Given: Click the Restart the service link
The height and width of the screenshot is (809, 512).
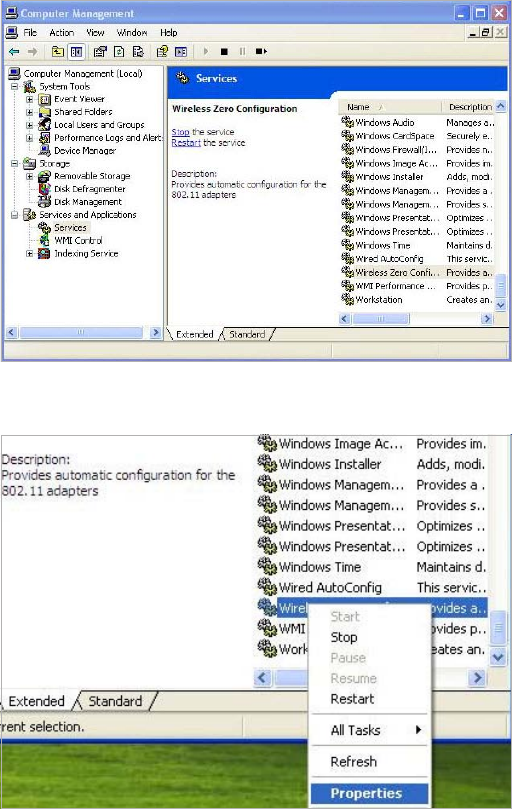Looking at the screenshot, I should pos(186,143).
